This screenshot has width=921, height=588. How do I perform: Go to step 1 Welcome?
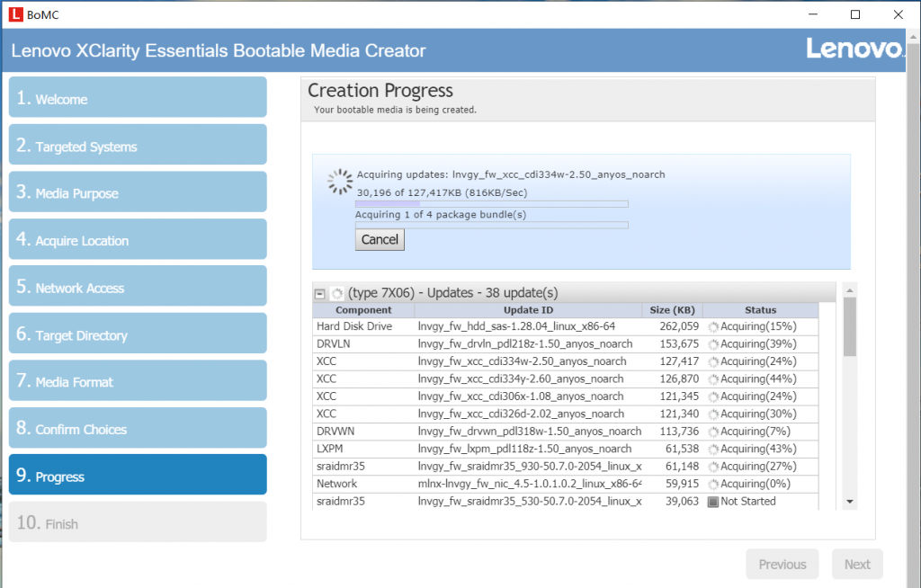click(x=138, y=97)
